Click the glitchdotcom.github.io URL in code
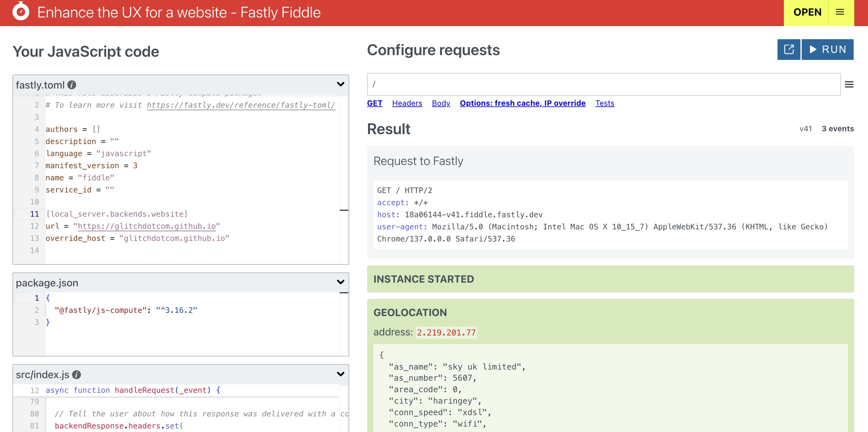 coord(147,226)
